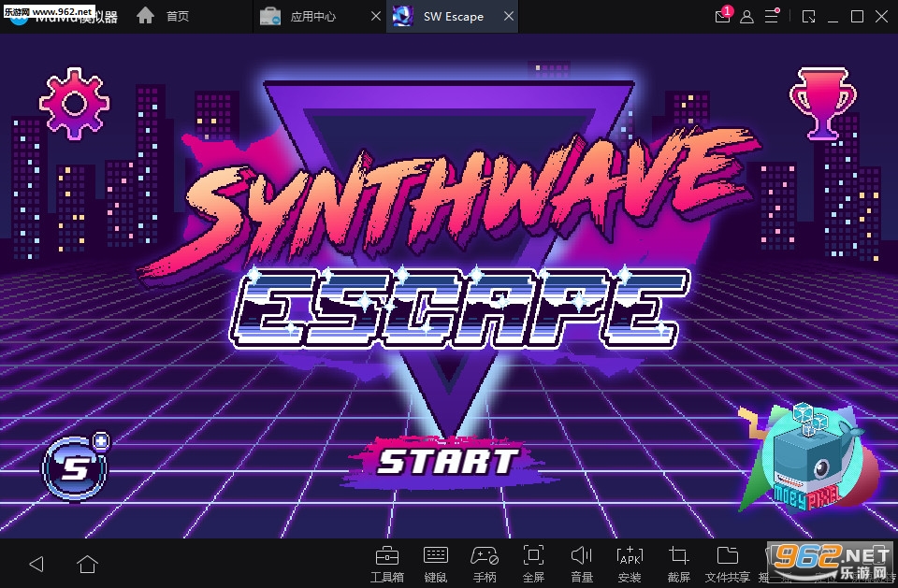Screen dimensions: 898x588
Task: Close the 应用中心 tab
Action: [376, 16]
